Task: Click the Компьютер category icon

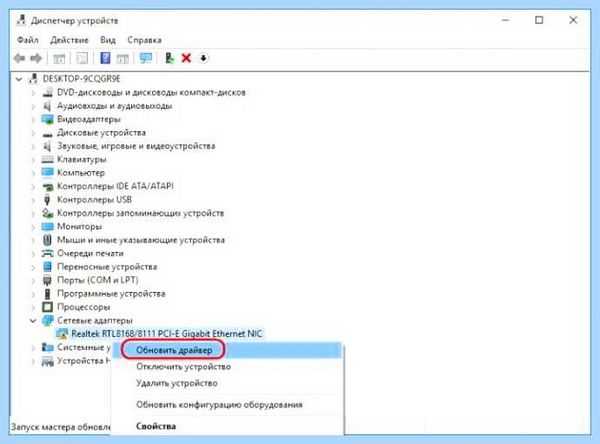Action: (47, 173)
